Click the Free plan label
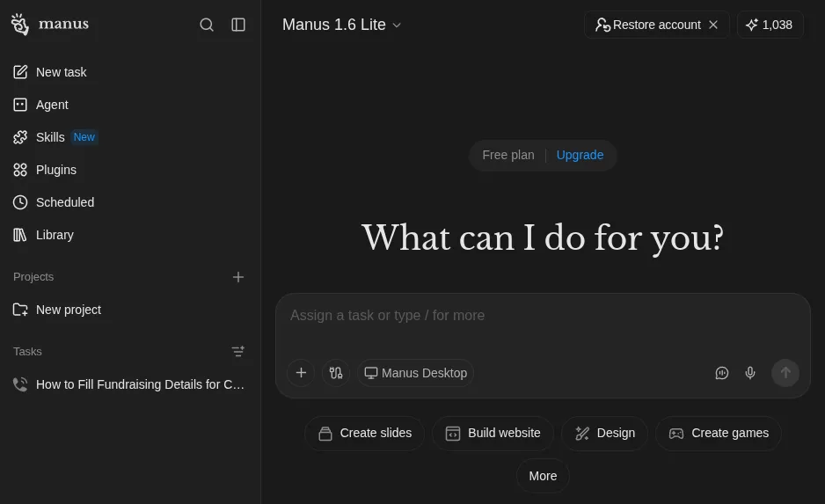This screenshot has height=504, width=825. [508, 155]
